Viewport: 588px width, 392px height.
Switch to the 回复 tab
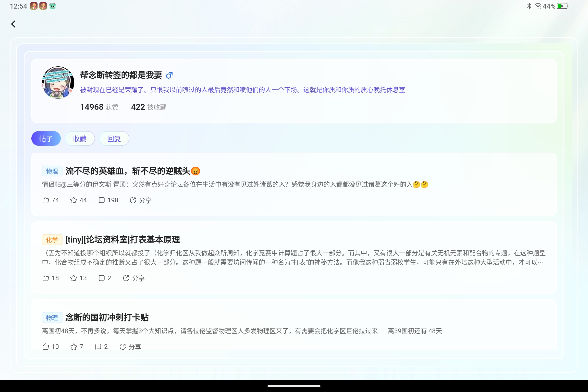tap(114, 138)
